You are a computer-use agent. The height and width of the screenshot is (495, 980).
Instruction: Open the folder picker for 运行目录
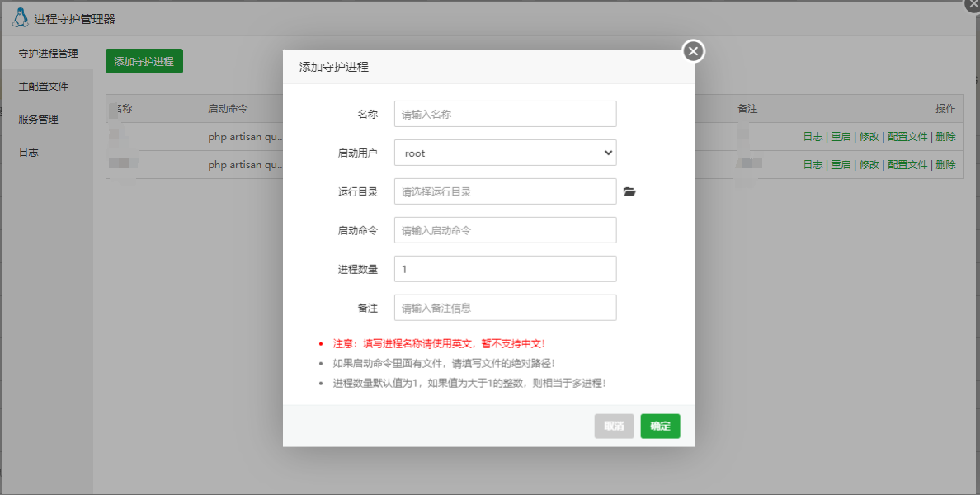coord(629,191)
